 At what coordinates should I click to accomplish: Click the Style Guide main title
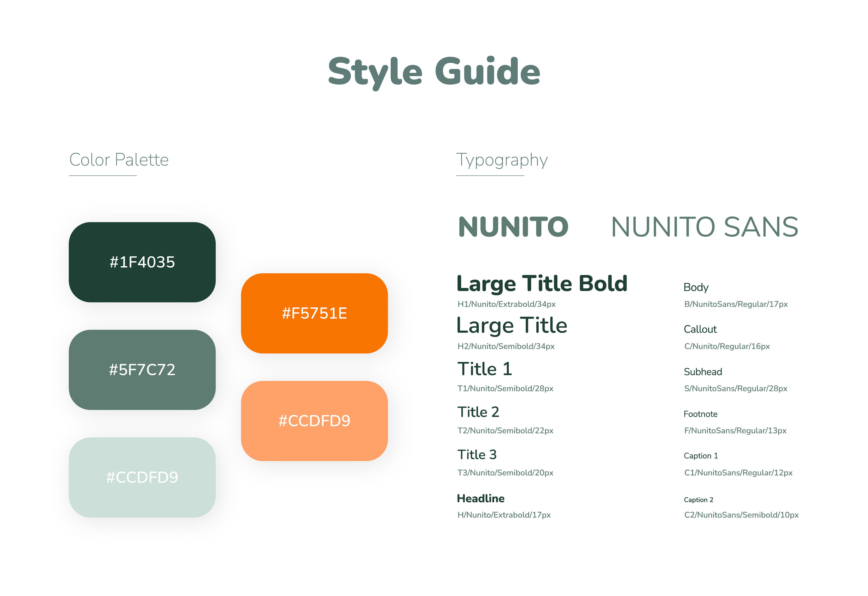click(x=434, y=72)
